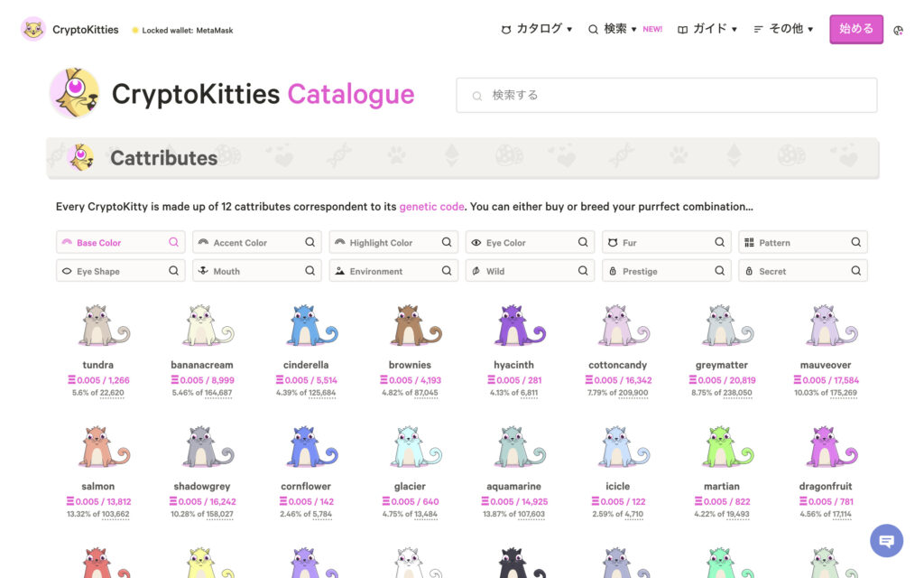Viewport: 924px width, 578px height.
Task: Expand the 検索 dropdown menu
Action: tap(613, 29)
